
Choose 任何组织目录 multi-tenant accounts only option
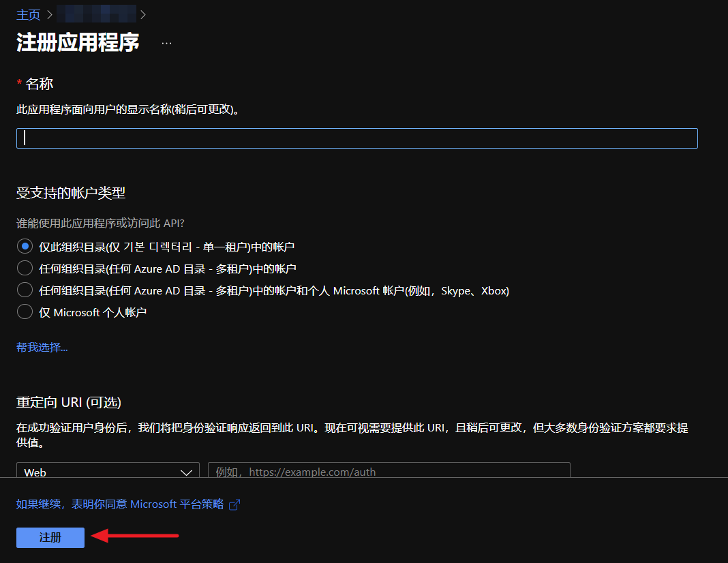click(25, 268)
